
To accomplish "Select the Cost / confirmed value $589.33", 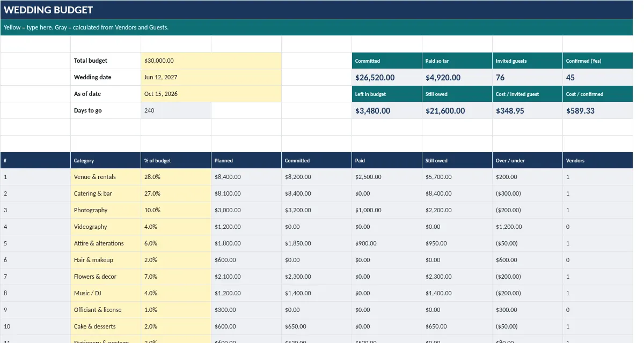I will point(598,110).
